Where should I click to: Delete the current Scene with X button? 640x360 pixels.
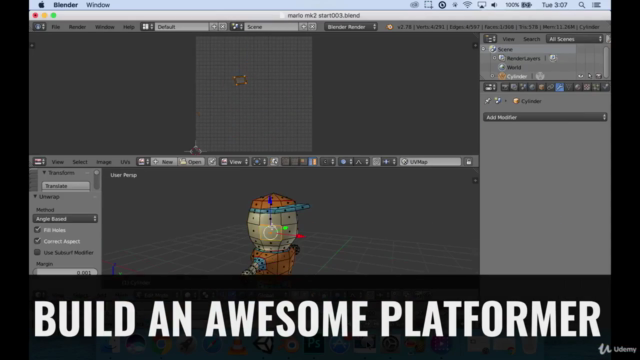pyautogui.click(x=312, y=27)
